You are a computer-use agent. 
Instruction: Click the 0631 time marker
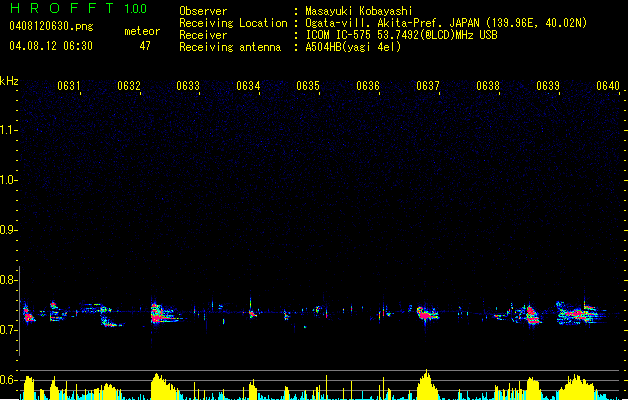(69, 85)
